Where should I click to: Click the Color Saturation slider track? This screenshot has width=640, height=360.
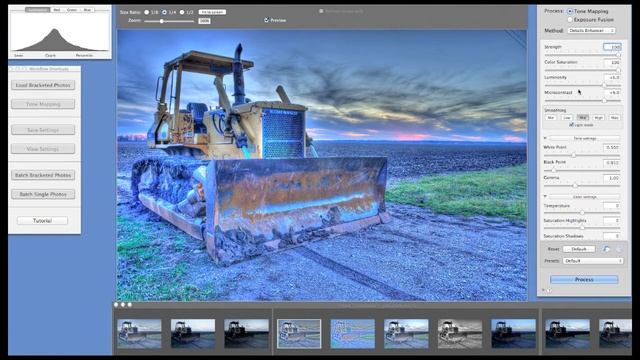click(x=582, y=70)
